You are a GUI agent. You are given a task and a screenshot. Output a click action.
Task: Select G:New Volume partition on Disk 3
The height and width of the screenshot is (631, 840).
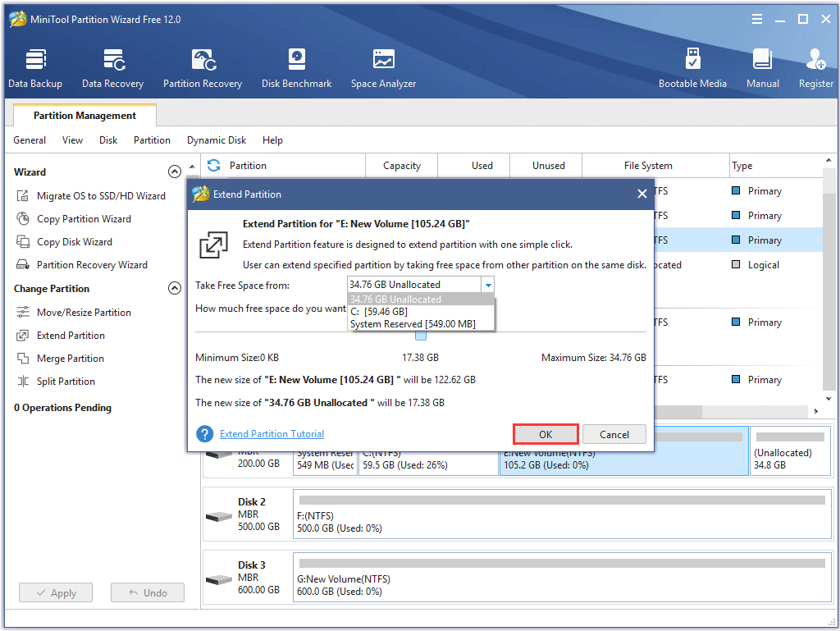pyautogui.click(x=562, y=578)
